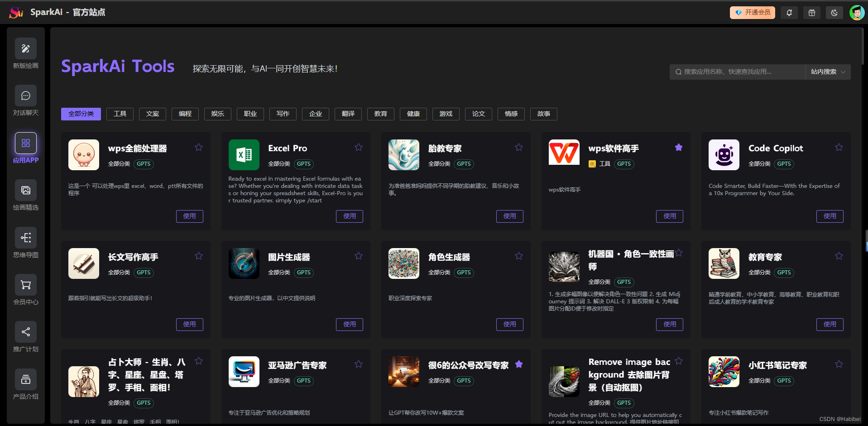Click the 教育专家 owl icon
The width and height of the screenshot is (868, 426).
pyautogui.click(x=724, y=263)
